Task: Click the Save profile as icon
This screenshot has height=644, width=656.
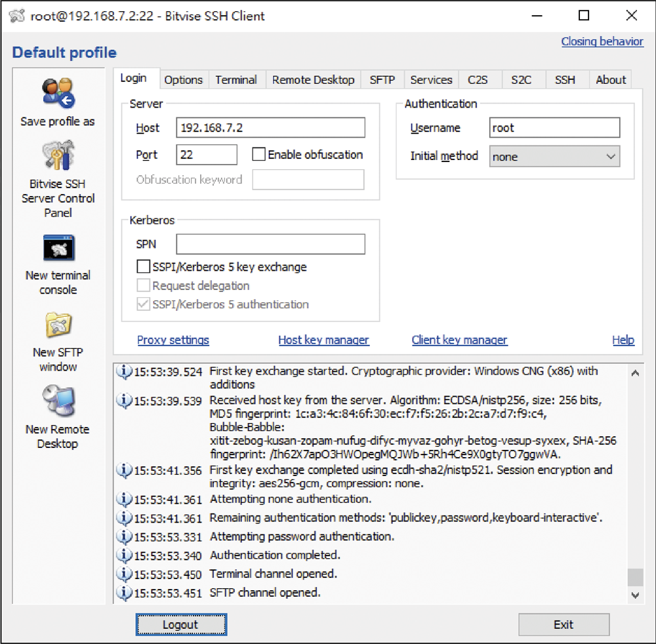Action: click(58, 93)
